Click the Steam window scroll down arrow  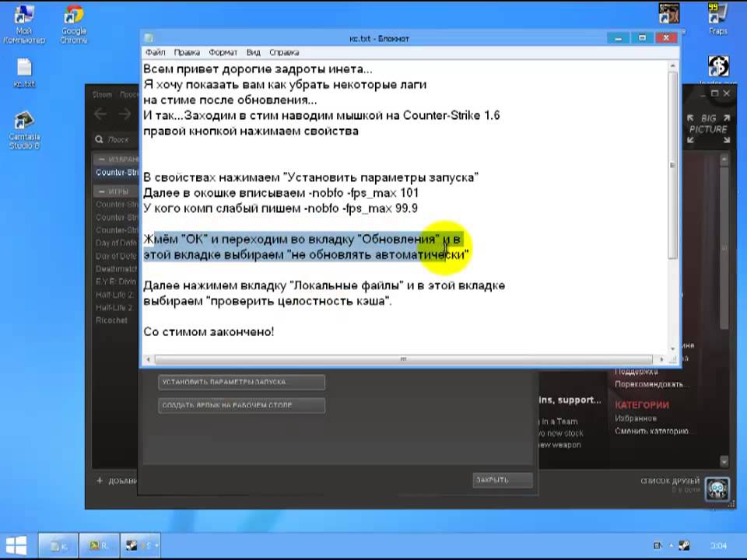(724, 461)
